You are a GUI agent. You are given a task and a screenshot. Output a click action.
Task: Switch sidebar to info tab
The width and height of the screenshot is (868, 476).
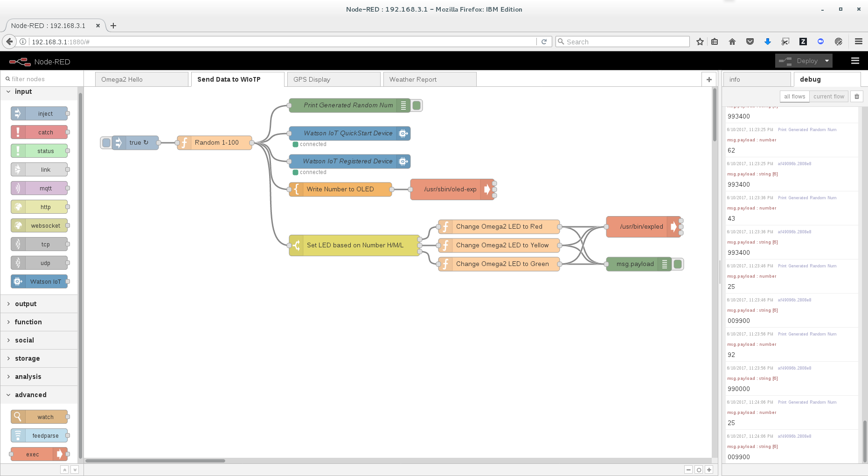[757, 79]
